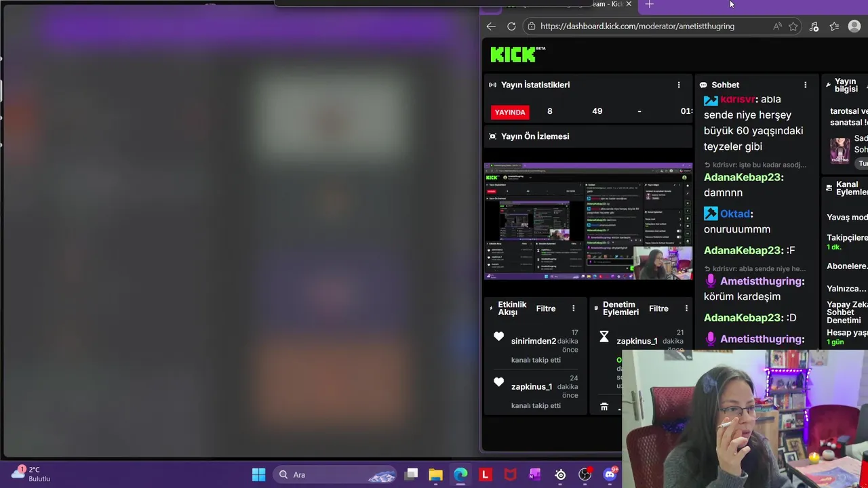Click the Just Chatting category thumbnail

tap(840, 150)
